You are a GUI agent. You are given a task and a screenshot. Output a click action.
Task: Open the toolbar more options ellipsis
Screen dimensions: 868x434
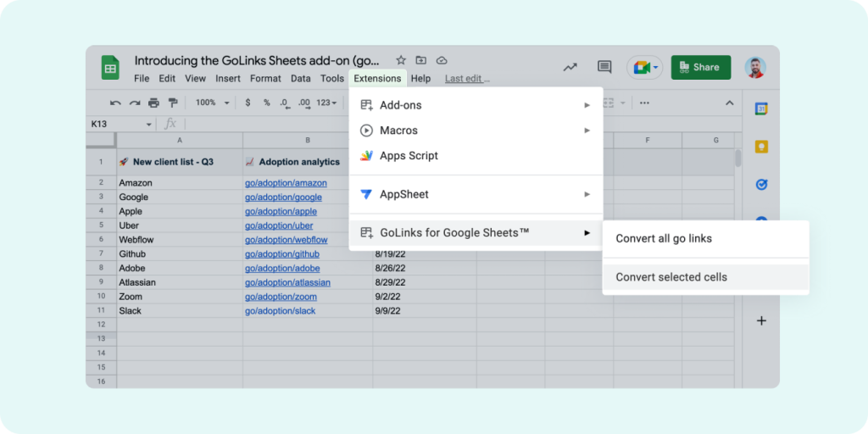click(x=644, y=103)
